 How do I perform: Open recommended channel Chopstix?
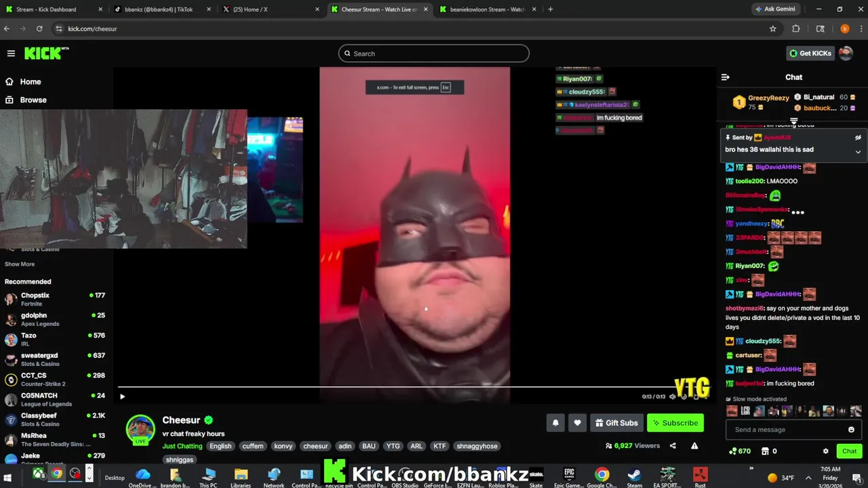(x=54, y=299)
